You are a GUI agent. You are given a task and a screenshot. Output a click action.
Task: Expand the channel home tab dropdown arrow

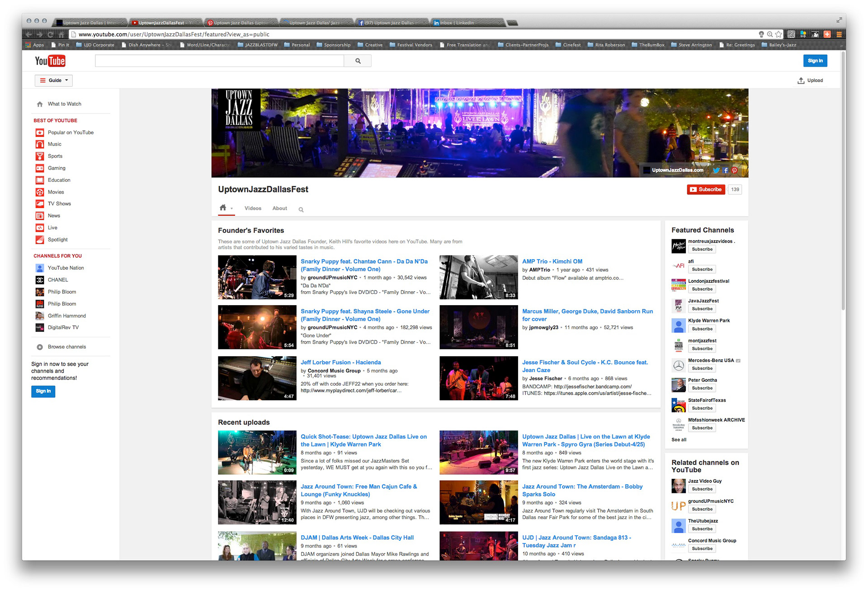pyautogui.click(x=231, y=209)
